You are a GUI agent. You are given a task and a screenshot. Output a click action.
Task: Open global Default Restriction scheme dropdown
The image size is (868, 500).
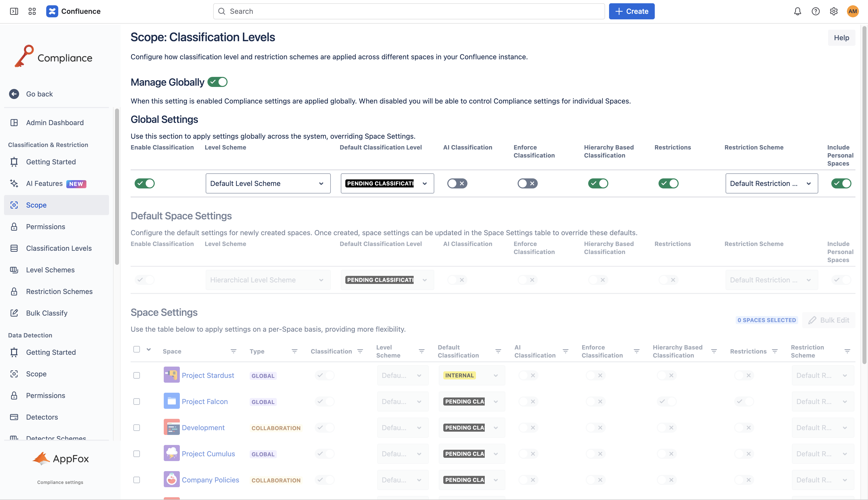[771, 183]
